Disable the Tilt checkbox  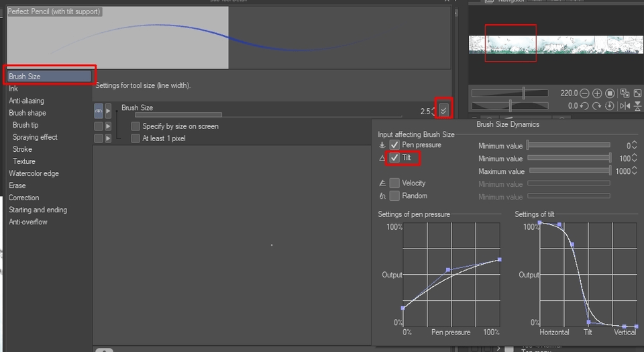[394, 157]
